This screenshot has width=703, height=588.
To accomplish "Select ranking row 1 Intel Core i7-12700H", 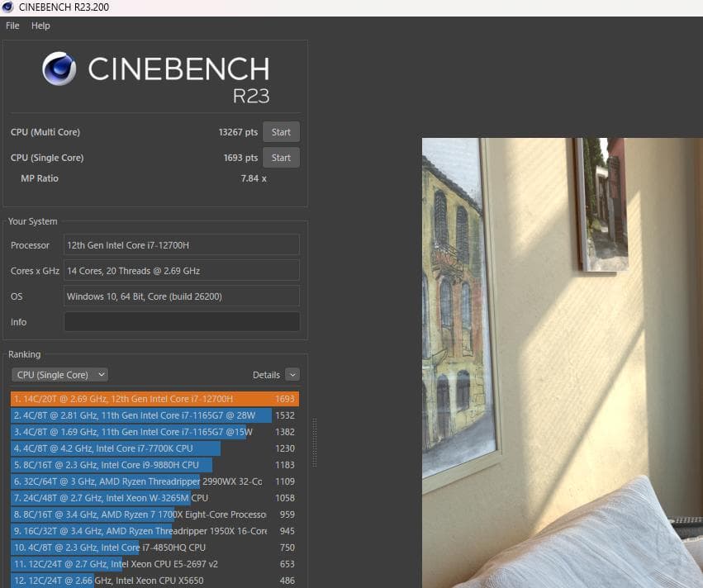I will tap(154, 399).
